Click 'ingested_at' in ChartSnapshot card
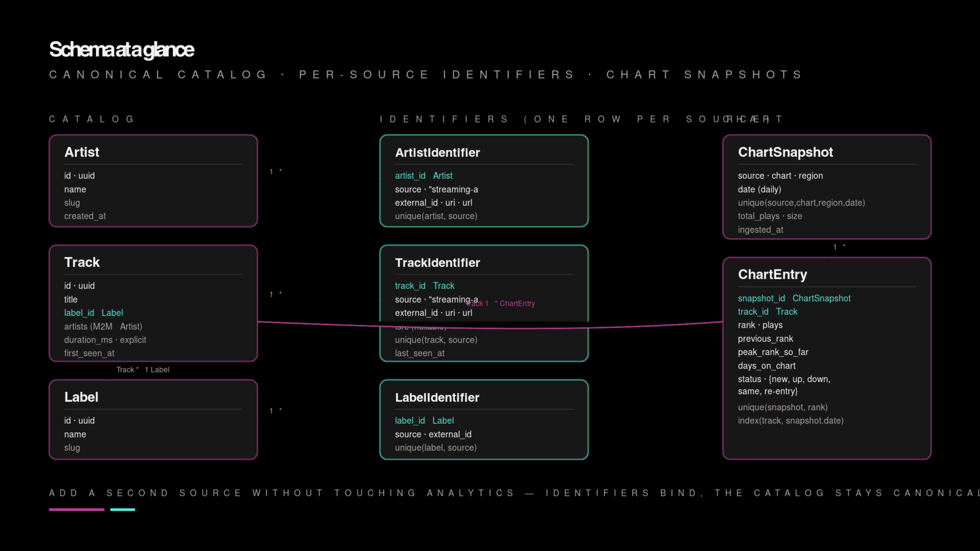This screenshot has height=551, width=980. click(761, 230)
